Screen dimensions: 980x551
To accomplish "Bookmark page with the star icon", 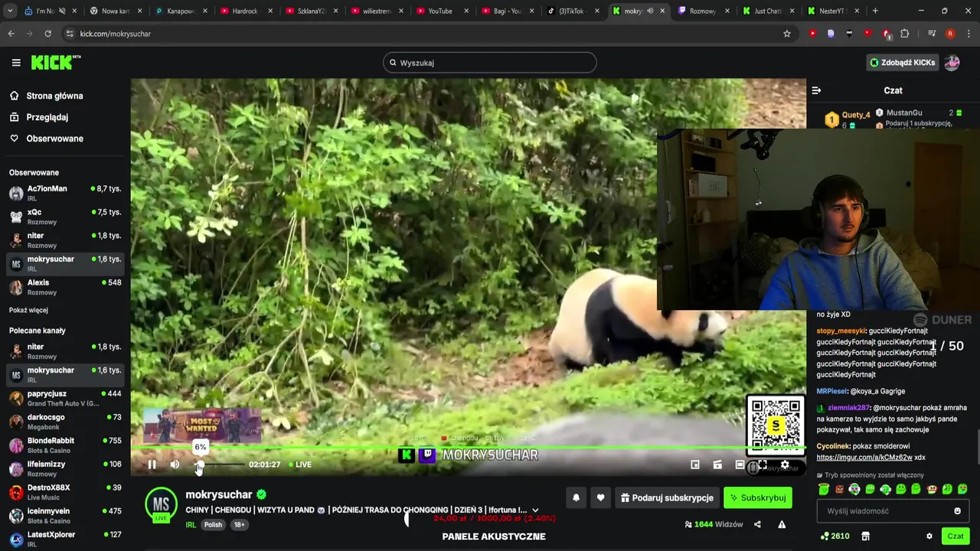I will click(x=786, y=34).
